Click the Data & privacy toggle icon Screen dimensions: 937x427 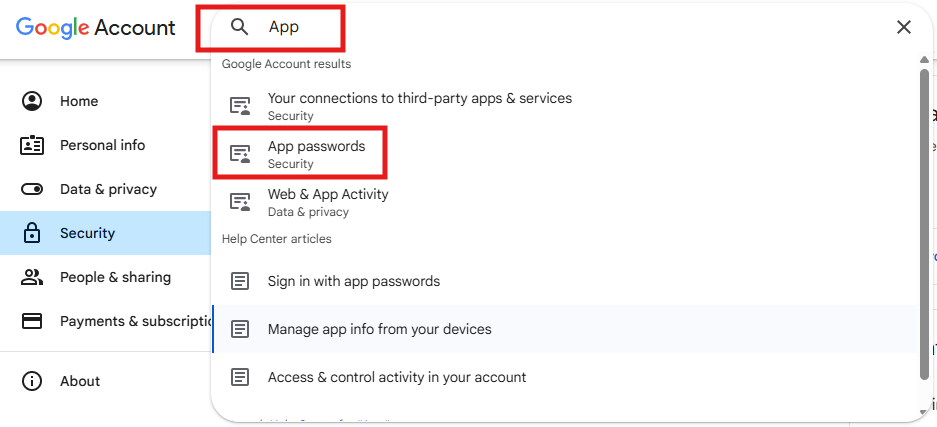(x=32, y=189)
